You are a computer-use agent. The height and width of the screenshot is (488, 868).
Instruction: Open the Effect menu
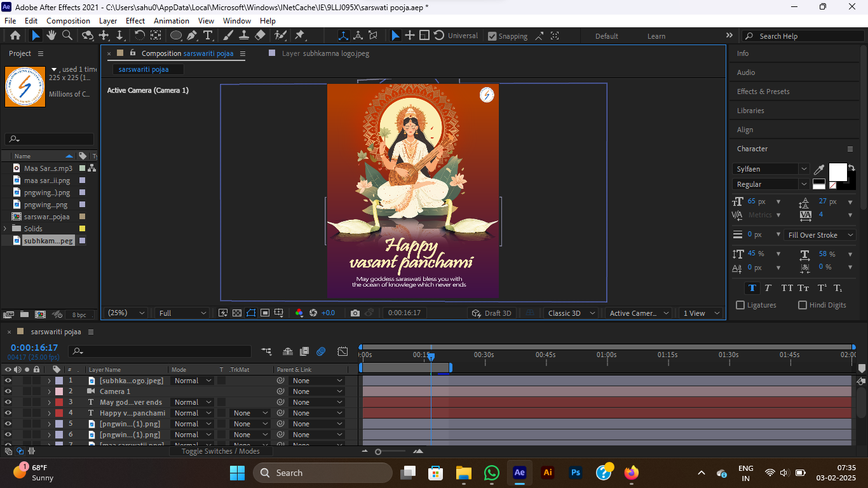135,20
